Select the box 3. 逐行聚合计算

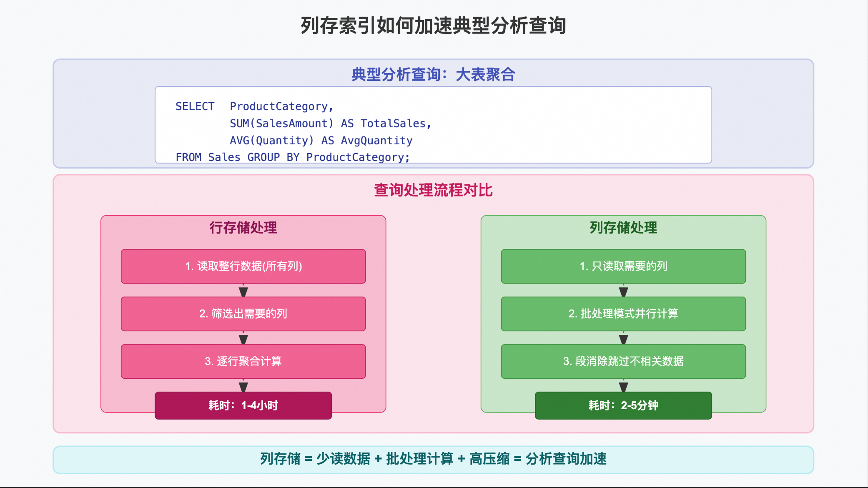pos(243,361)
